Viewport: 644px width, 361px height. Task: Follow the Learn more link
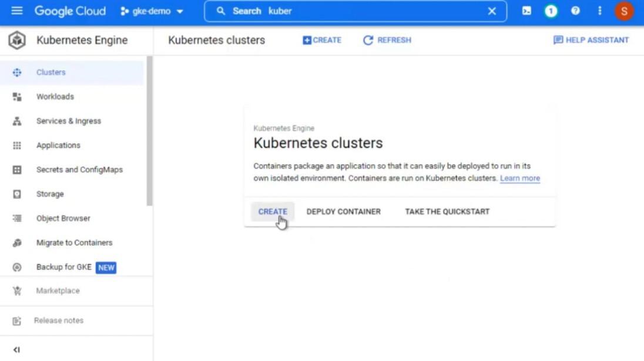point(520,178)
